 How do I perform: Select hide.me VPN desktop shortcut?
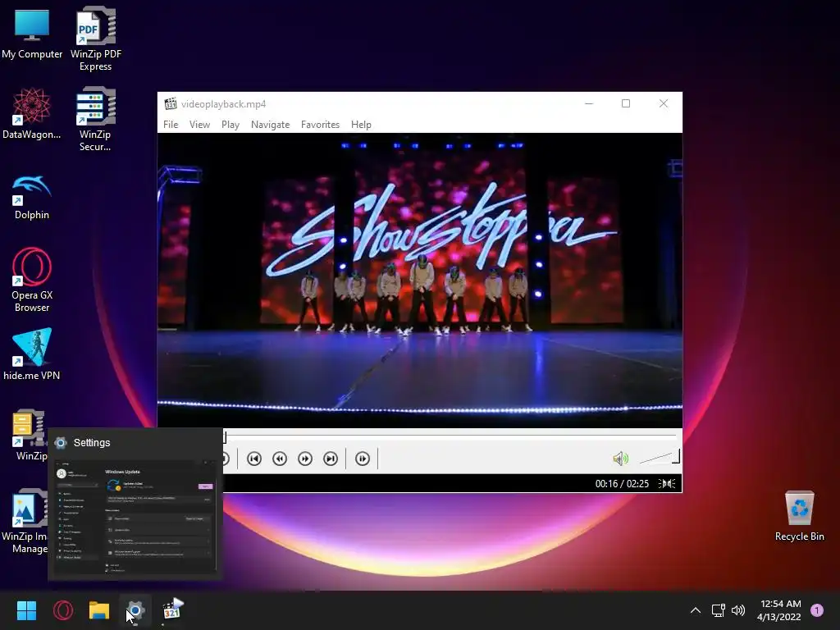coord(32,354)
